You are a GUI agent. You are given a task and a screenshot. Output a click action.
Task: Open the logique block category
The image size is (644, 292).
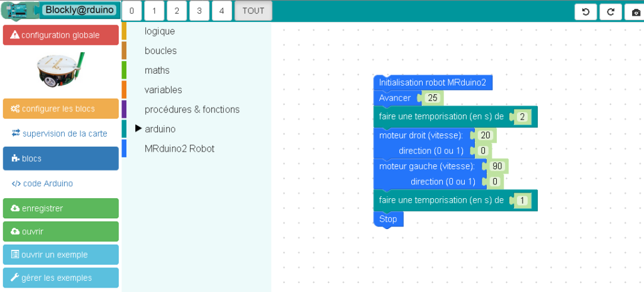(160, 31)
